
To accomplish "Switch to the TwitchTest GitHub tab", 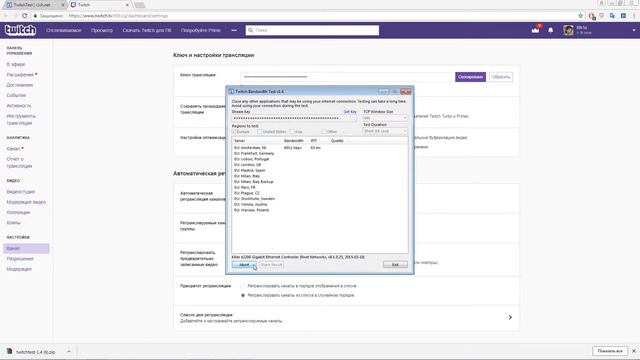I will click(x=35, y=5).
